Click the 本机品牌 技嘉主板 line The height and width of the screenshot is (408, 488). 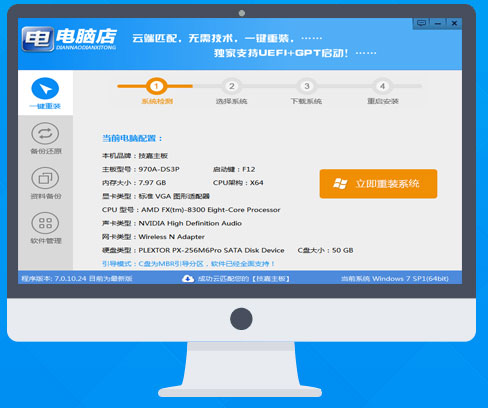point(135,156)
